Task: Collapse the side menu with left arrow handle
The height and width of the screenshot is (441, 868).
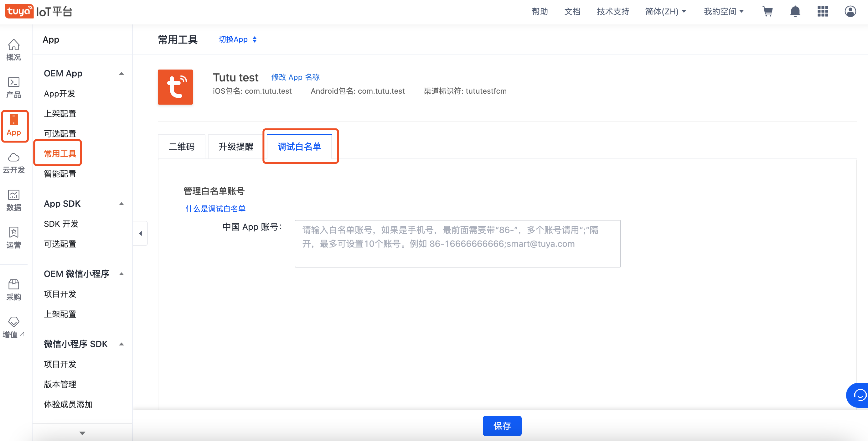Action: 141,233
